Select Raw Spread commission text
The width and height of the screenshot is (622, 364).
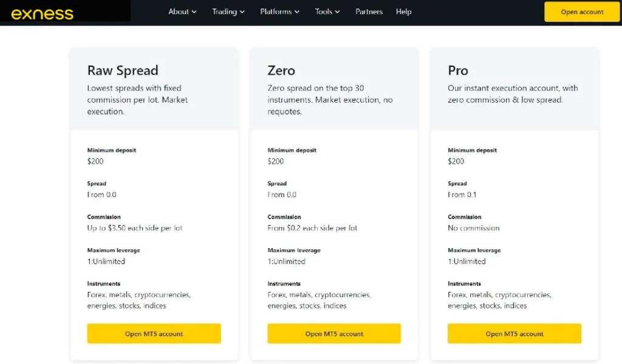[135, 228]
